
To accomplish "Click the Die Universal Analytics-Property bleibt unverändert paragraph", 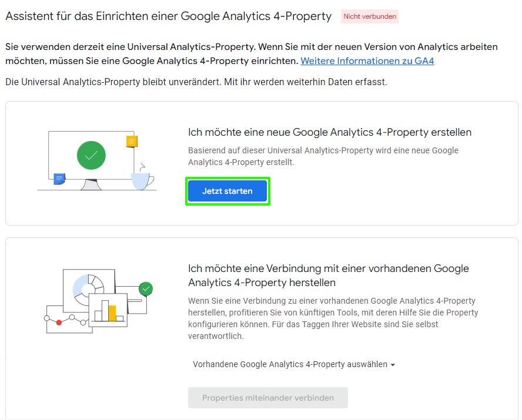I will (x=196, y=82).
